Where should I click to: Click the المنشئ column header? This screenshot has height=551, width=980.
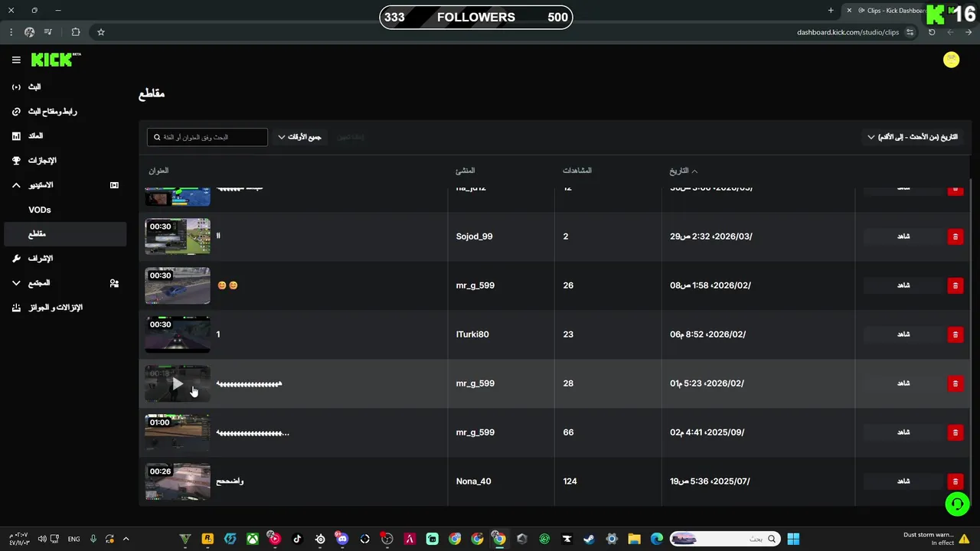465,171
